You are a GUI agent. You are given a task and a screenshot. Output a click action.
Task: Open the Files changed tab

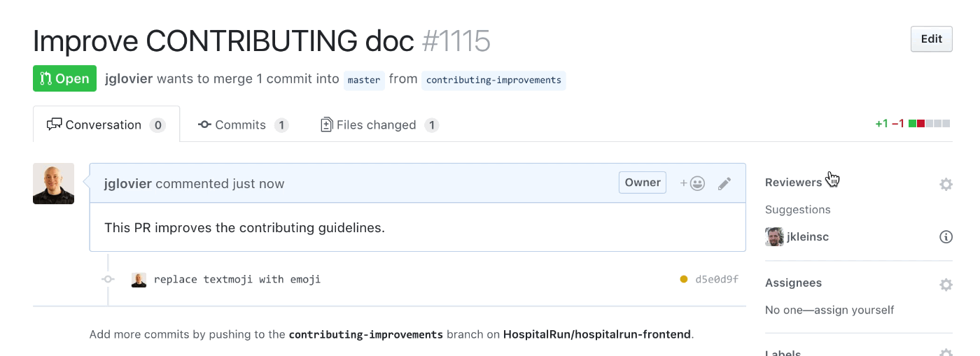pos(378,125)
